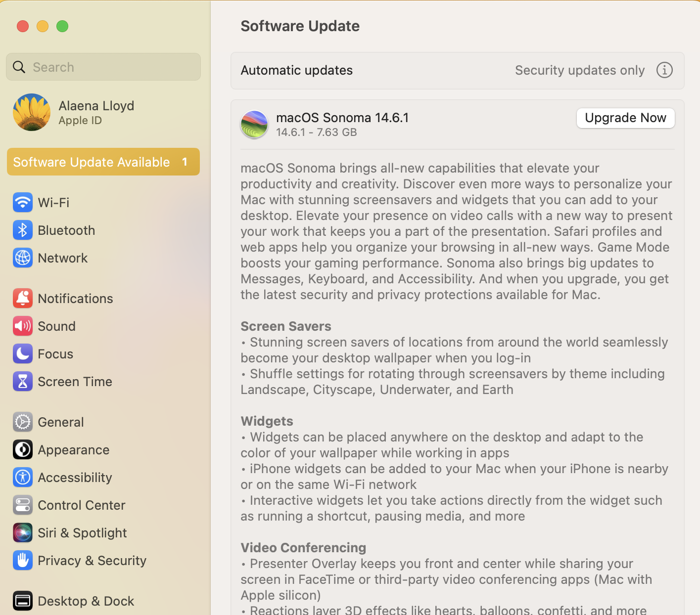This screenshot has width=700, height=615.
Task: Click Security updates only value
Action: [580, 70]
